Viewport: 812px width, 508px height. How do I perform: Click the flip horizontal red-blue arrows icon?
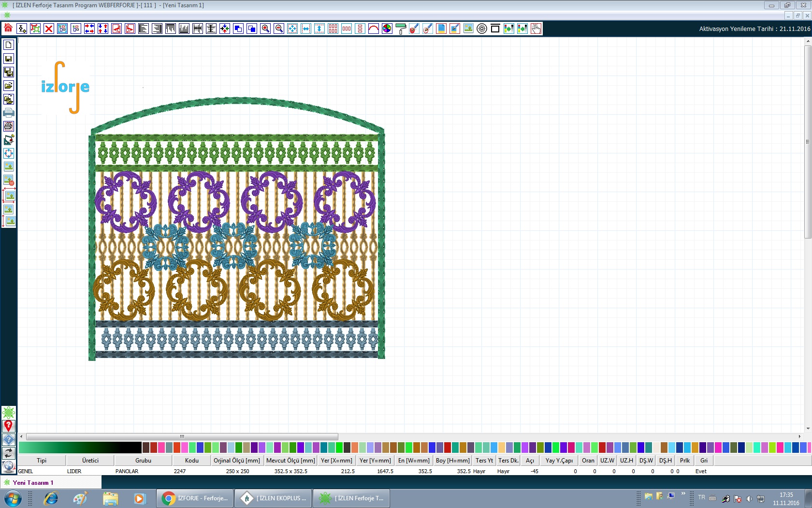pos(89,29)
